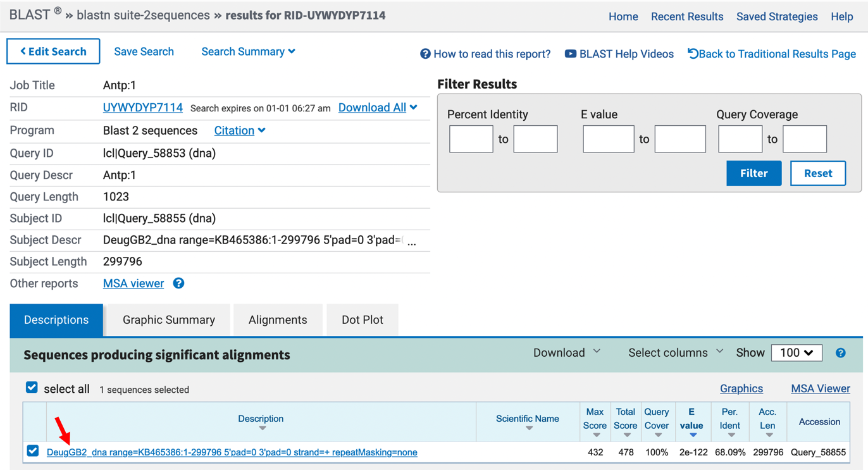Open Recent Results in top navigation
Viewport: 868px width, 470px height.
pyautogui.click(x=687, y=17)
